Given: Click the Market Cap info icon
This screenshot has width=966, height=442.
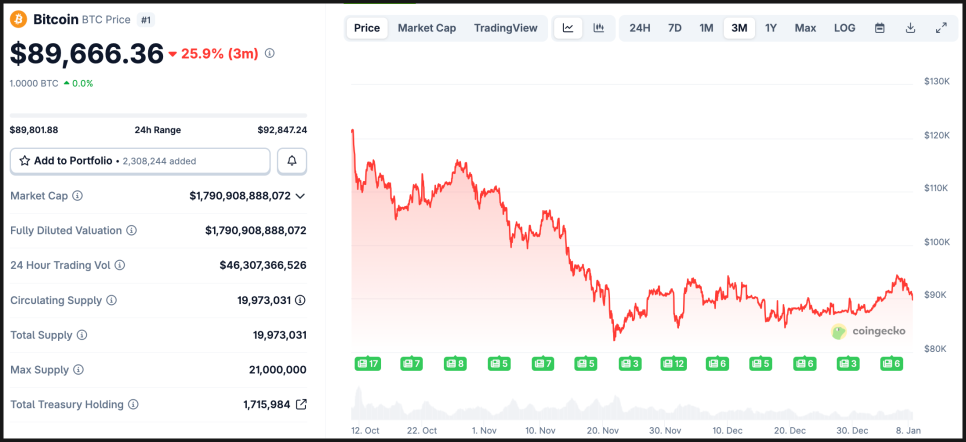Looking at the screenshot, I should coord(78,196).
